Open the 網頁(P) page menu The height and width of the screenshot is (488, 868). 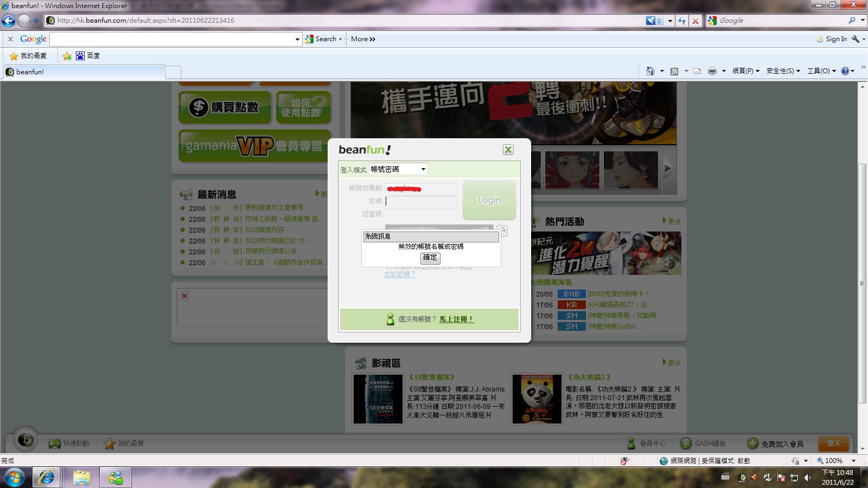tap(745, 71)
